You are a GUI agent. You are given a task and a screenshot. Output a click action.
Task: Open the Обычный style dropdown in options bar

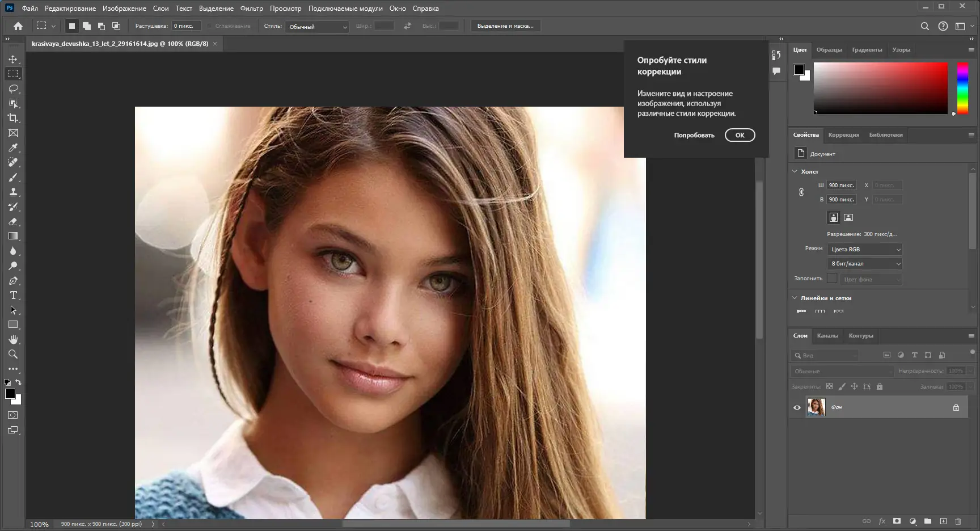click(x=316, y=26)
